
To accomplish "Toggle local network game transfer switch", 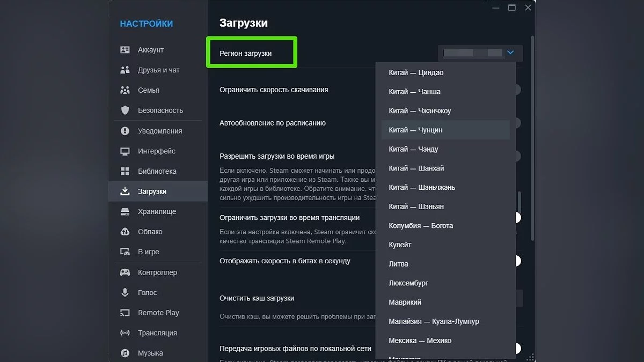I will tap(518, 348).
